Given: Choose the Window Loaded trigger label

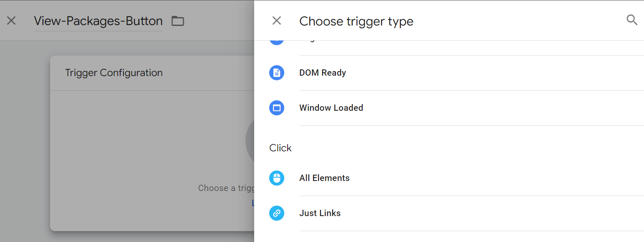Looking at the screenshot, I should pyautogui.click(x=331, y=108).
